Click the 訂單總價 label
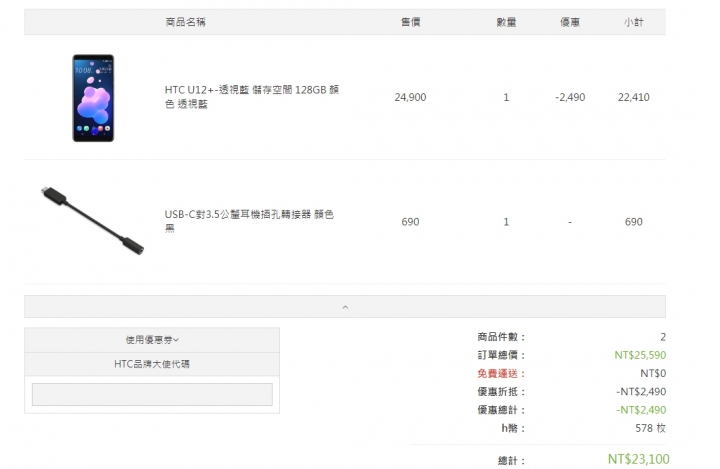The width and height of the screenshot is (720, 469). [501, 355]
